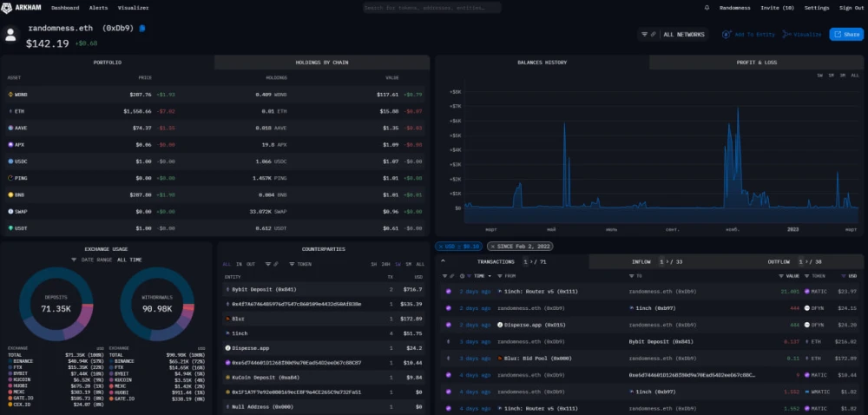The height and width of the screenshot is (415, 868).
Task: Copy address using icon beside 0xDb9
Action: tap(142, 28)
